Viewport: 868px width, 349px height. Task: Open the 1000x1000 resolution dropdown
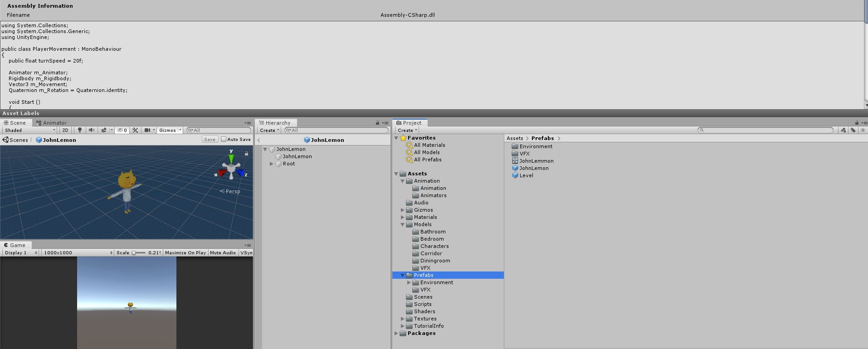78,252
